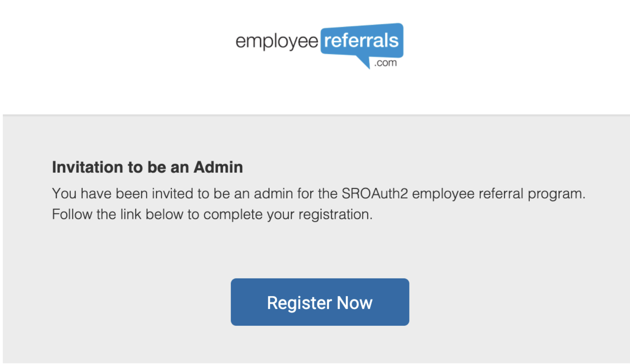
Task: Click the blue Register Now call-to-action
Action: click(319, 302)
